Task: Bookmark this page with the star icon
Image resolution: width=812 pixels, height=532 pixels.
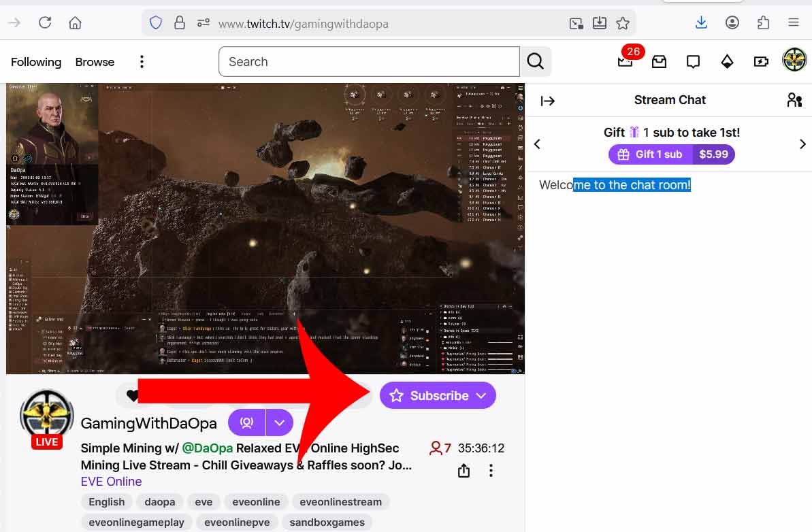Action: point(623,22)
